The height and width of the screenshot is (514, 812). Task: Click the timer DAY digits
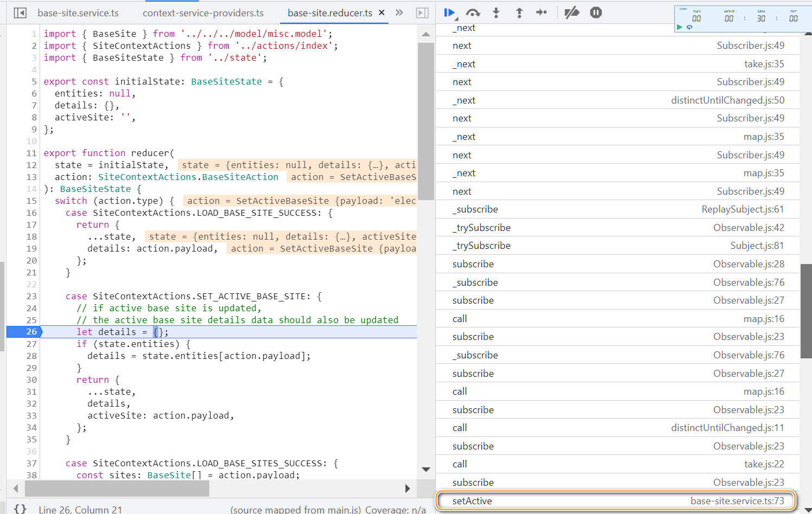tap(697, 18)
